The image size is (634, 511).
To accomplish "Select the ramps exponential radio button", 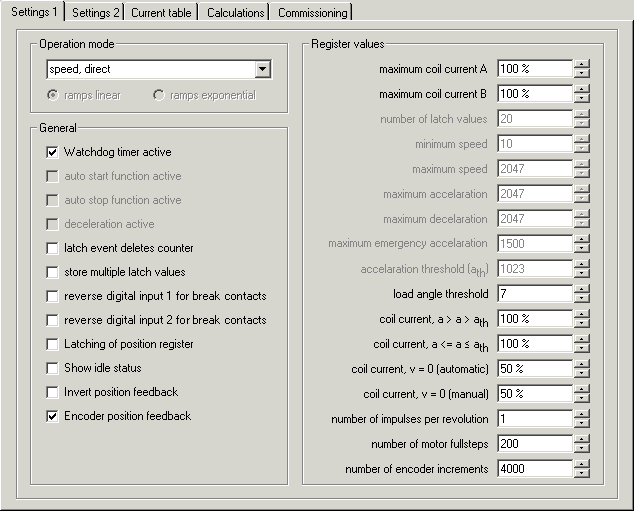I will click(158, 95).
